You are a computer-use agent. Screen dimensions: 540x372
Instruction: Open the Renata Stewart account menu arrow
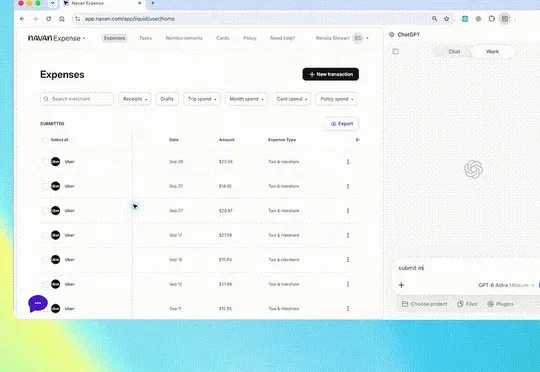(367, 38)
